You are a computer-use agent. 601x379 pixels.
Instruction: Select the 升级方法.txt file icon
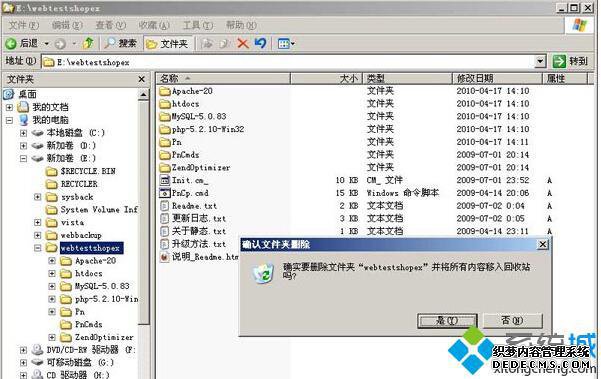tap(164, 244)
